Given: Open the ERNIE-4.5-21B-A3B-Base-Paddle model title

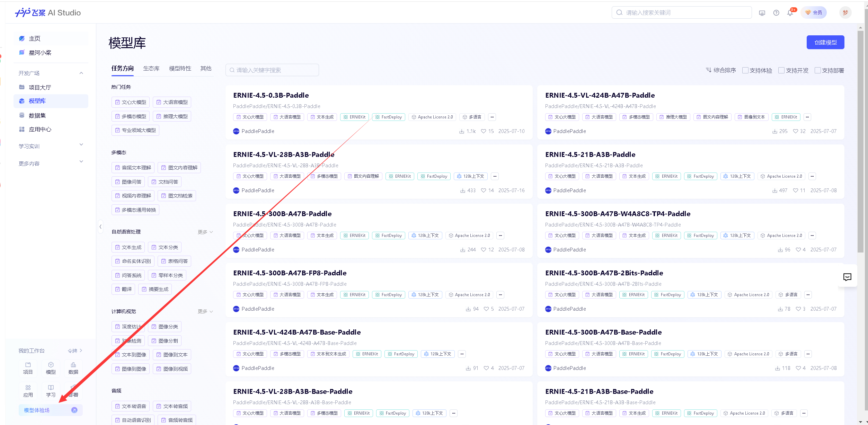Looking at the screenshot, I should click(x=599, y=391).
